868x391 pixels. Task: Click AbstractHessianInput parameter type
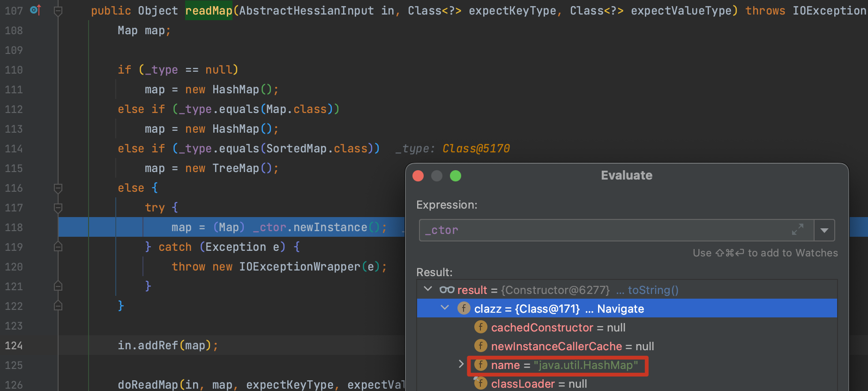coord(307,10)
